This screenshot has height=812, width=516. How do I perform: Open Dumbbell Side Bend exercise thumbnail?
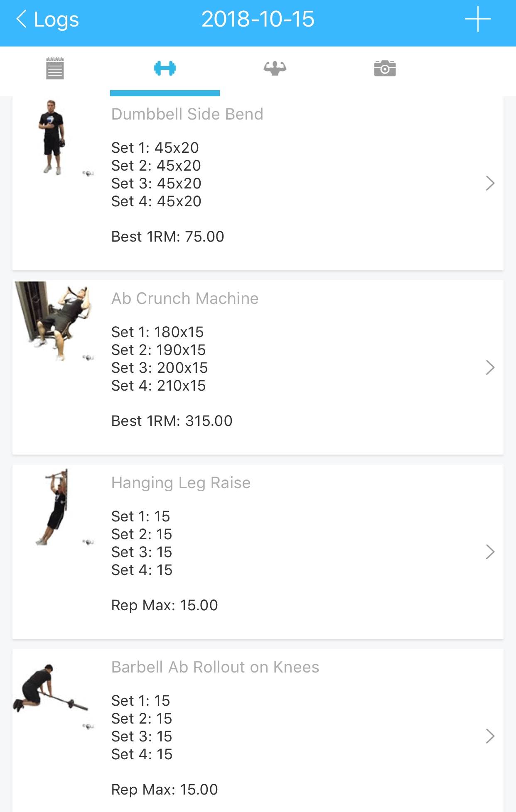point(52,137)
